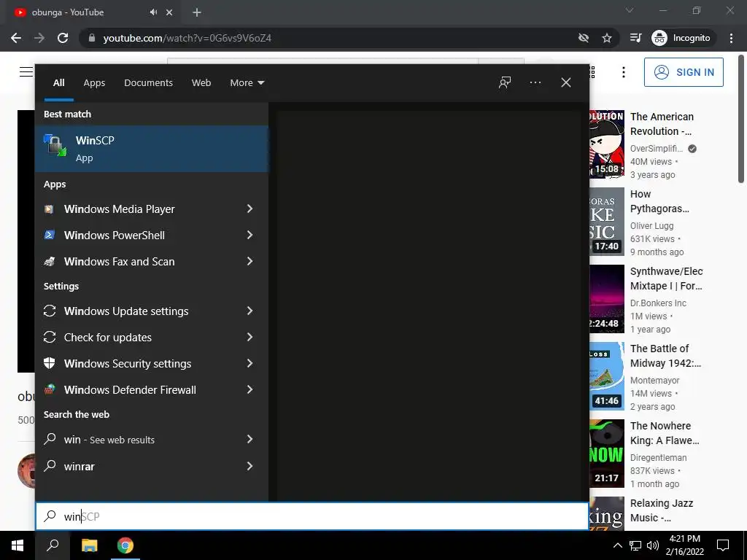The height and width of the screenshot is (560, 747).
Task: Open the YouTube hamburger guide menu
Action: pyautogui.click(x=26, y=72)
